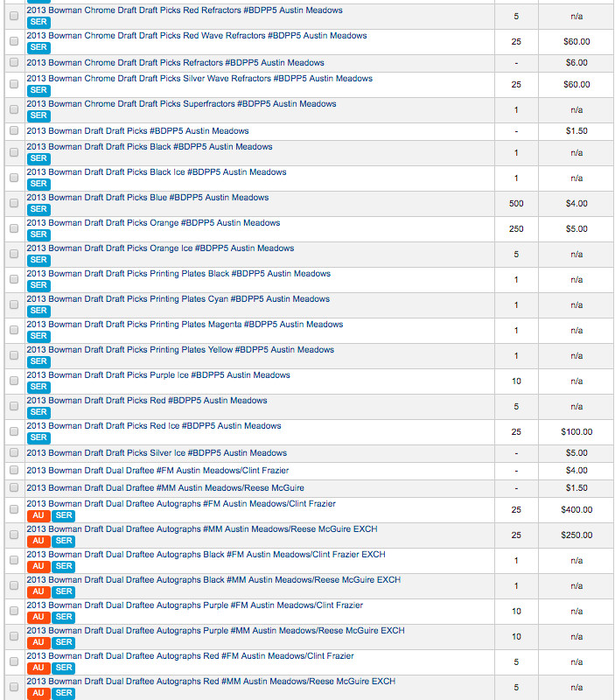Click SER badge under Red Refractors row
Image resolution: width=615 pixels, height=700 pixels.
point(38,22)
